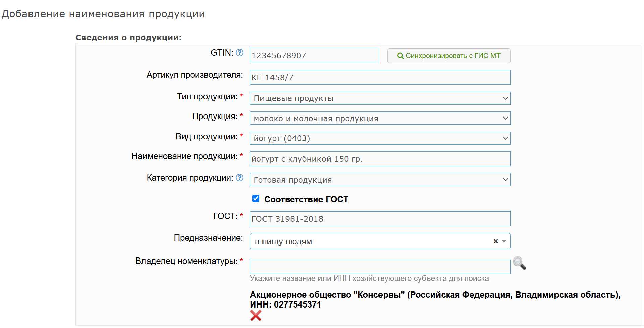Expand the Продукция dropdown list

[x=380, y=118]
